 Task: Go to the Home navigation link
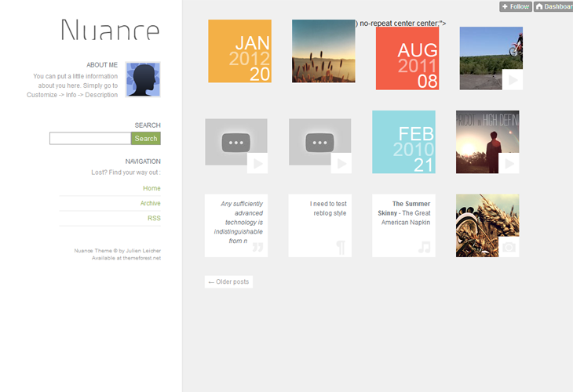pyautogui.click(x=151, y=188)
